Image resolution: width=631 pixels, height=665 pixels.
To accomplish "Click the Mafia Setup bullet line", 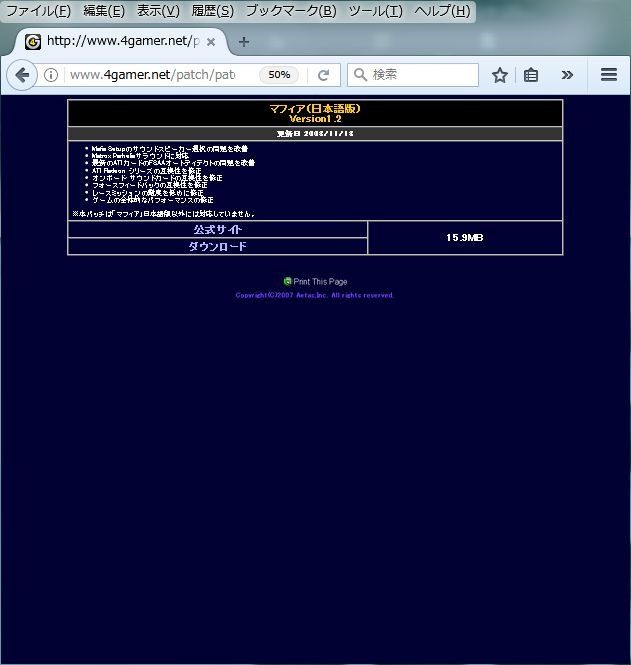I will pyautogui.click(x=170, y=149).
